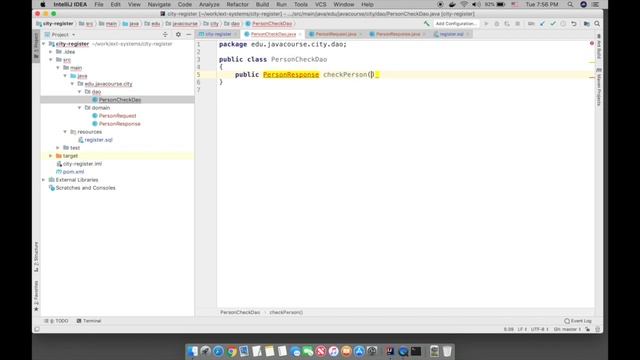Open the Structure side tool window
Image resolution: width=640 pixels, height=360 pixels.
point(36,257)
